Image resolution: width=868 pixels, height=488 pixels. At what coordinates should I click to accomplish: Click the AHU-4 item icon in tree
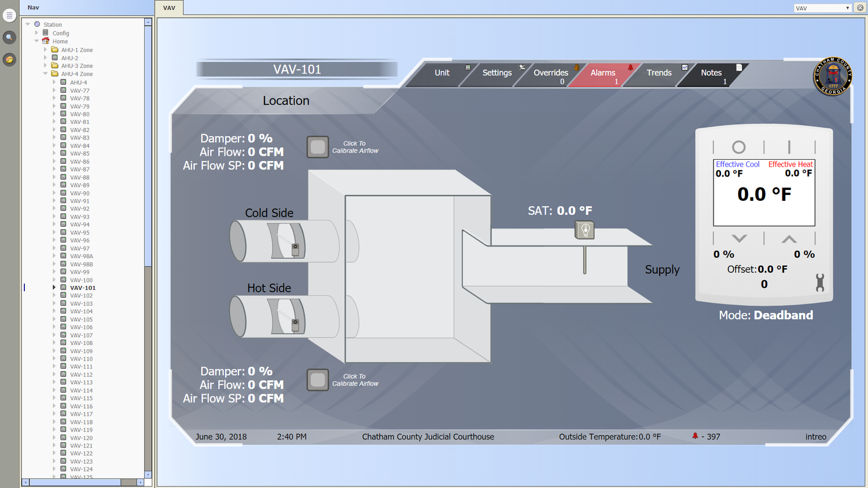[x=64, y=82]
